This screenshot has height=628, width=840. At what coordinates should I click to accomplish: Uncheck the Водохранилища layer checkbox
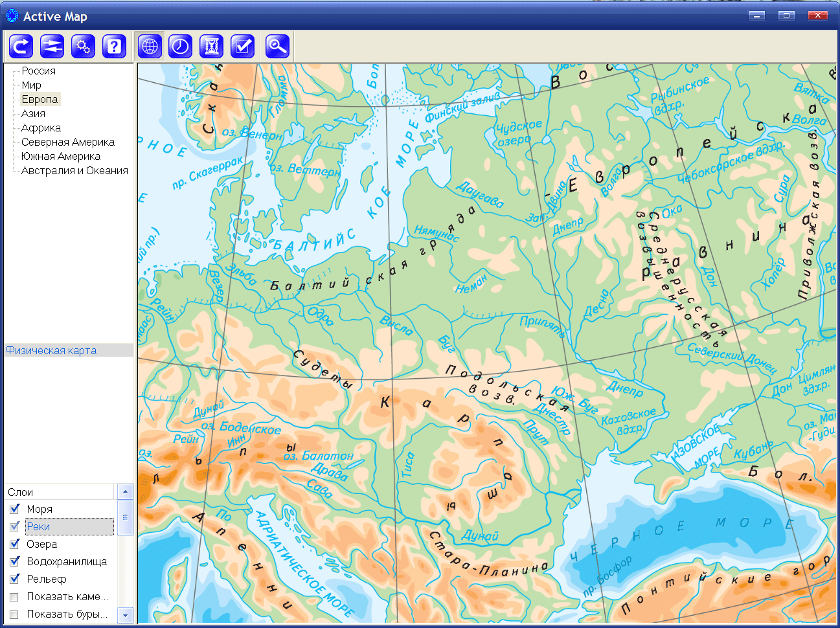(14, 561)
